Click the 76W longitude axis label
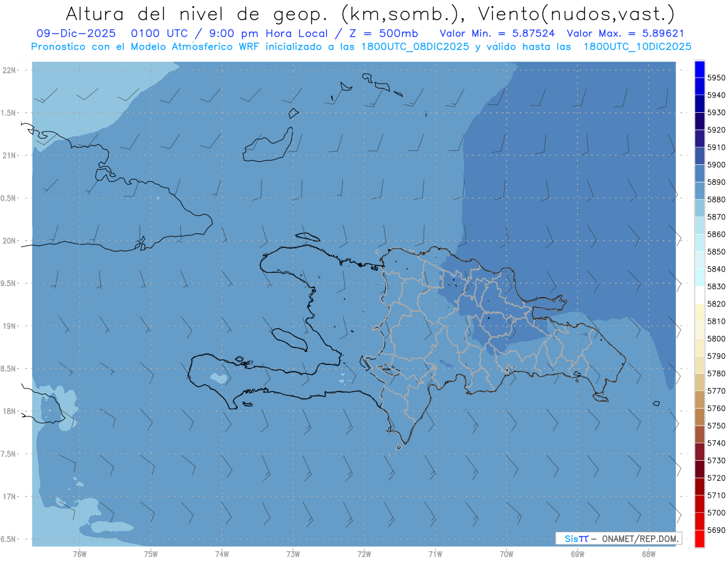The image size is (728, 562). [79, 554]
